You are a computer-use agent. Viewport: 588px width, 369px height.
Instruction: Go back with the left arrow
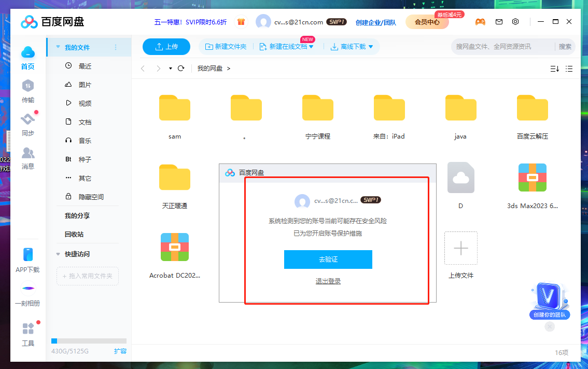point(143,69)
